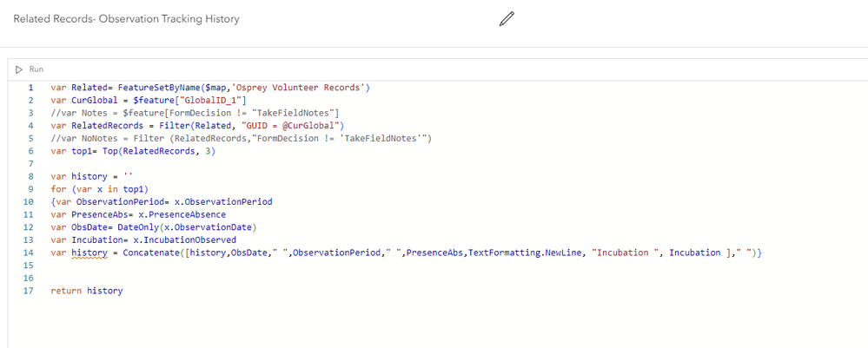Click line number 1 in the gutter
Viewport: 868px width, 348px height.
point(30,88)
